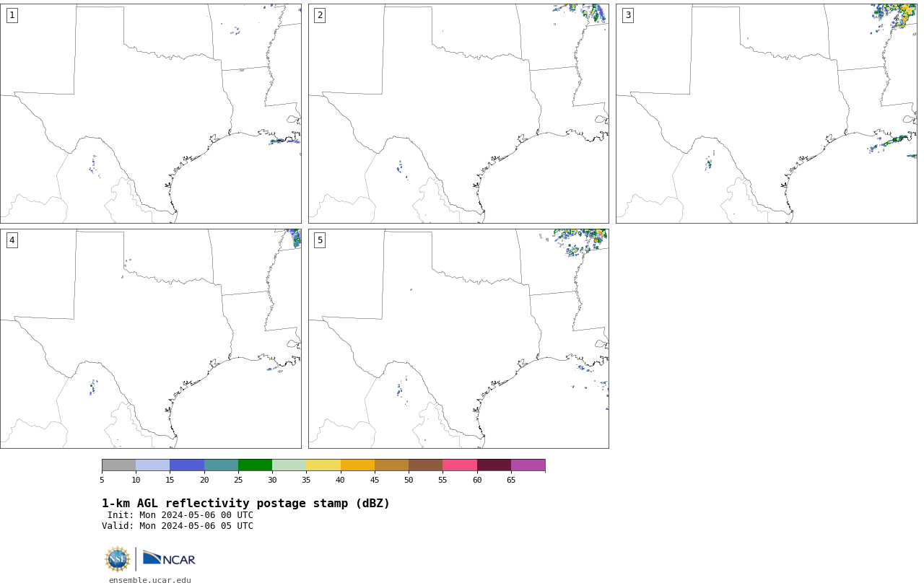The height and width of the screenshot is (588, 924).
Task: Select the gray 5-10 dBZ swatch
Action: coord(118,465)
